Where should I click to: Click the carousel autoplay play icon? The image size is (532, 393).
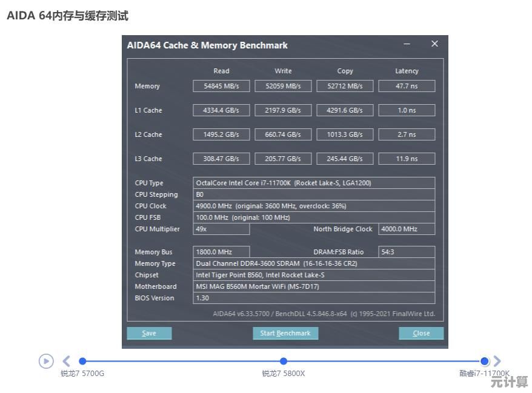coord(46,362)
